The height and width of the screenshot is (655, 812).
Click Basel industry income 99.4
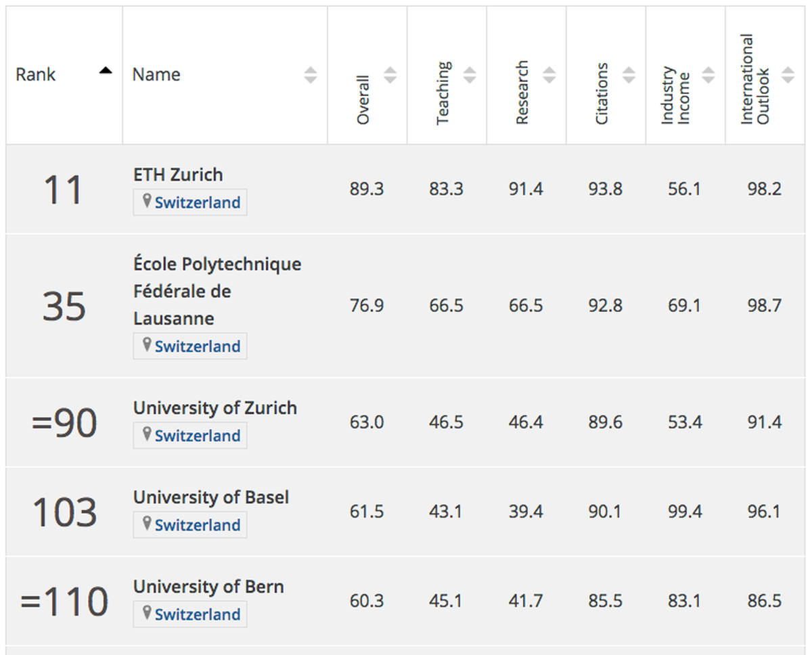click(x=685, y=512)
